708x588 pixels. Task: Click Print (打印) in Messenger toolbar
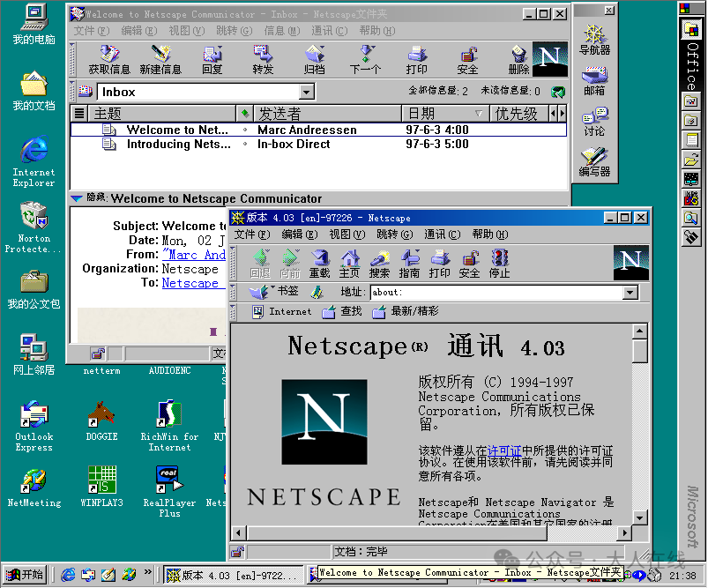point(416,60)
